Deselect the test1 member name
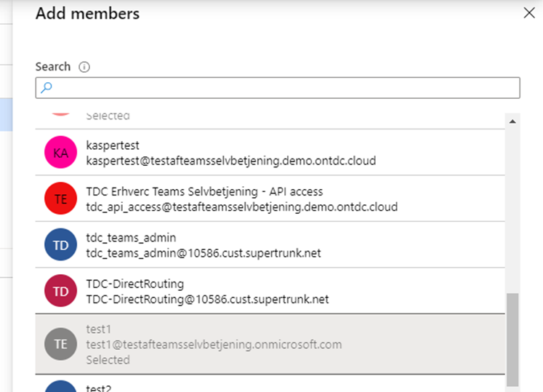This screenshot has width=543, height=392. [x=98, y=329]
